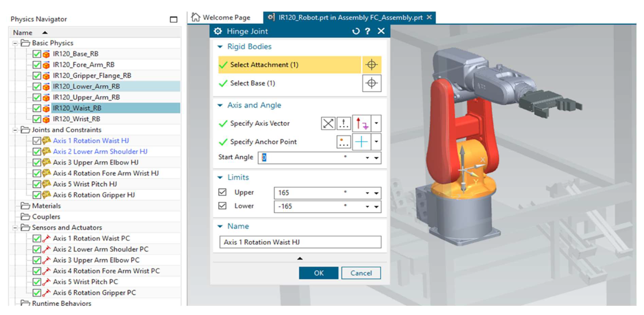Open the Point Dialog for anchor point
The image size is (644, 315).
(344, 142)
